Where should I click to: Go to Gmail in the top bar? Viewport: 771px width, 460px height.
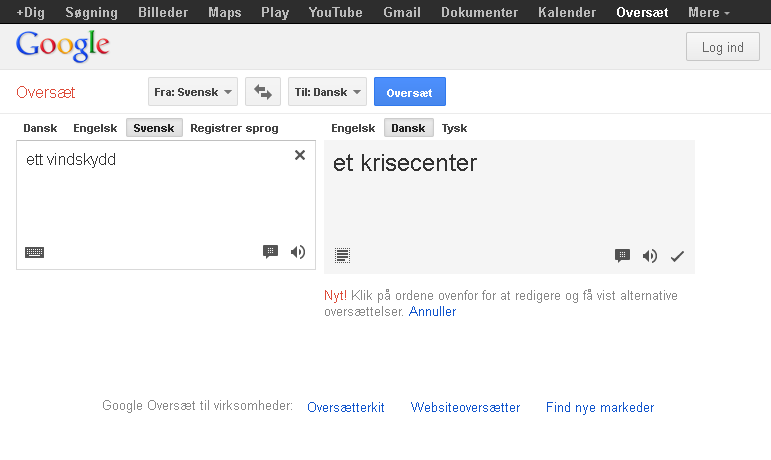[402, 13]
